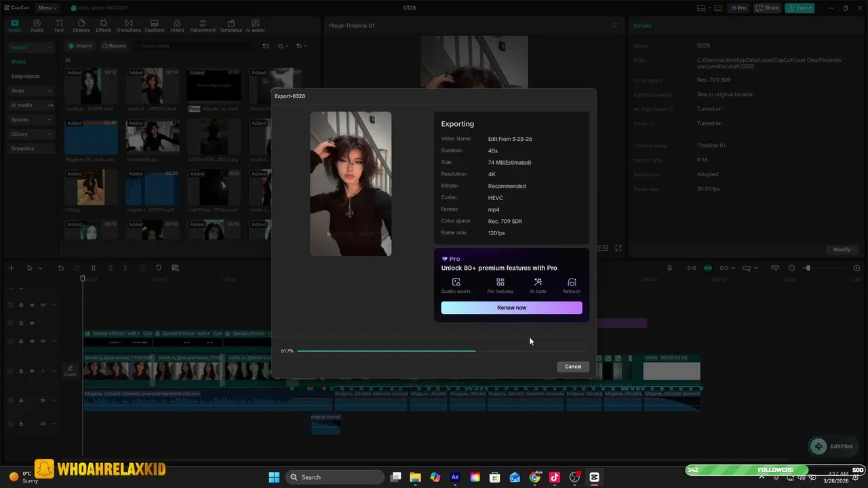The height and width of the screenshot is (488, 868).
Task: Select Subprojects in the sidebar
Action: coord(25,76)
